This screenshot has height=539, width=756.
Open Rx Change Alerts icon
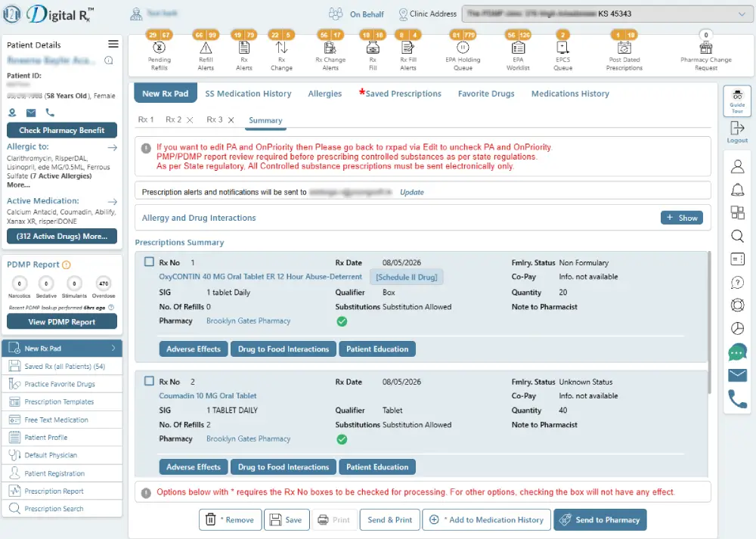tap(330, 47)
